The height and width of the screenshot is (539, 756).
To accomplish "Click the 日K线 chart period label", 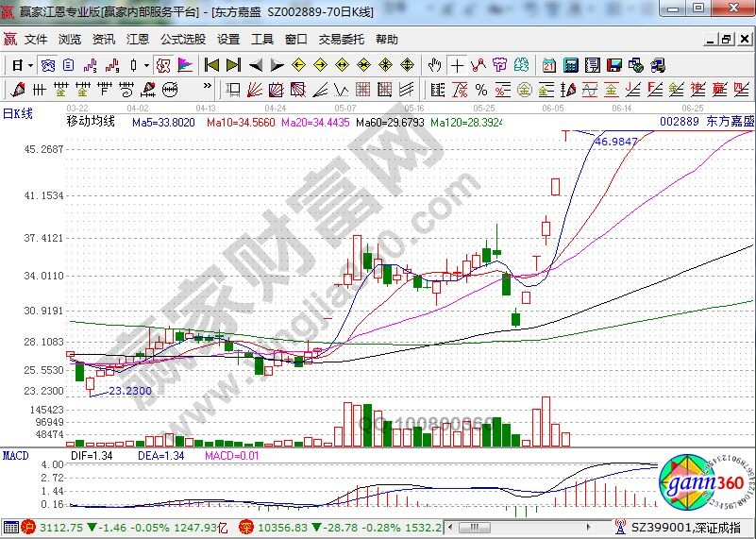I will pos(18,113).
